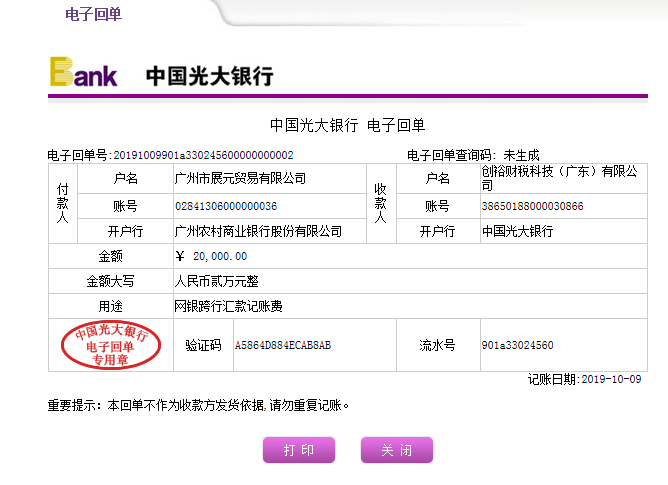Click payer bank 广州农村商业银行股份有限公司

coord(258,231)
